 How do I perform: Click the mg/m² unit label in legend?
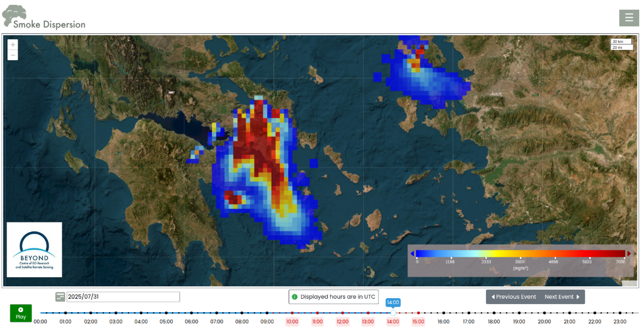[520, 269]
